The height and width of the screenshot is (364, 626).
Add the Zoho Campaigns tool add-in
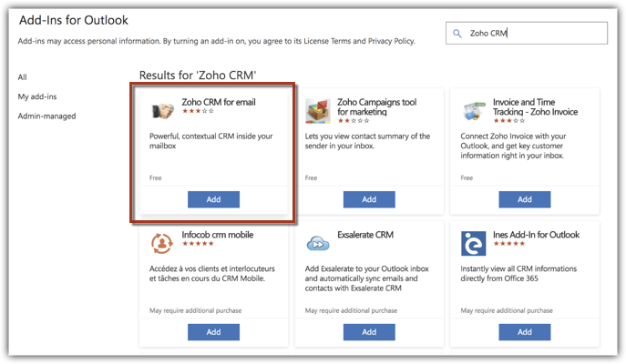tap(369, 199)
